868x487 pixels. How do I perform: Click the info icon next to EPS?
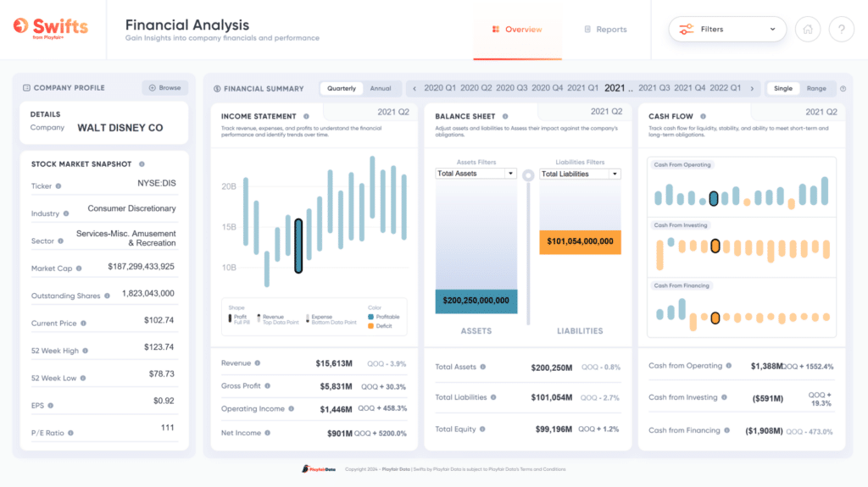coord(50,406)
